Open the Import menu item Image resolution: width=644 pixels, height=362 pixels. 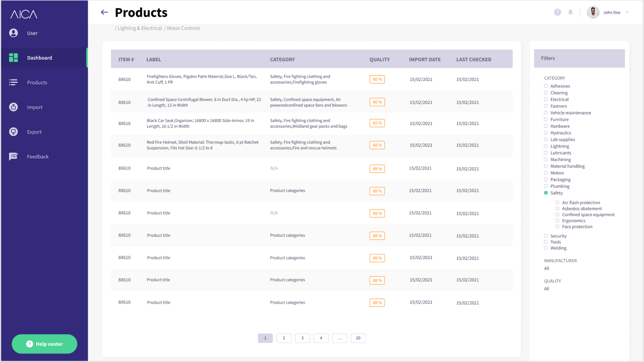tap(35, 107)
